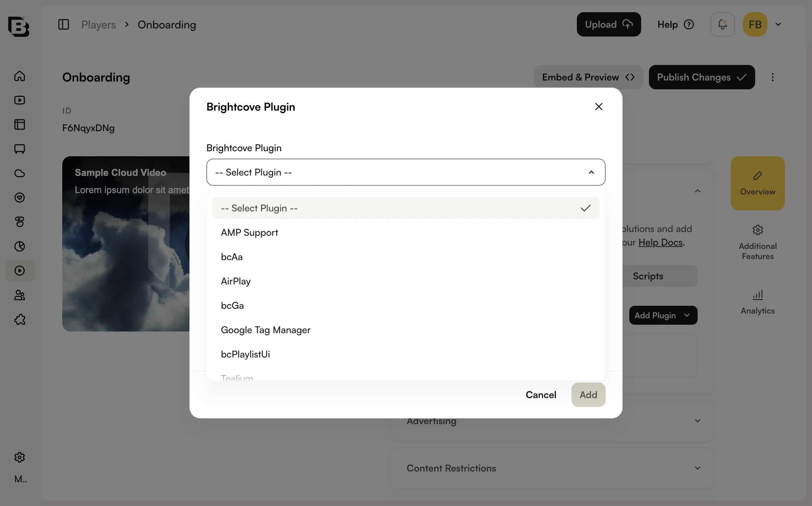Viewport: 812px width, 506px height.
Task: Open the three-dot more options menu
Action: tap(772, 77)
